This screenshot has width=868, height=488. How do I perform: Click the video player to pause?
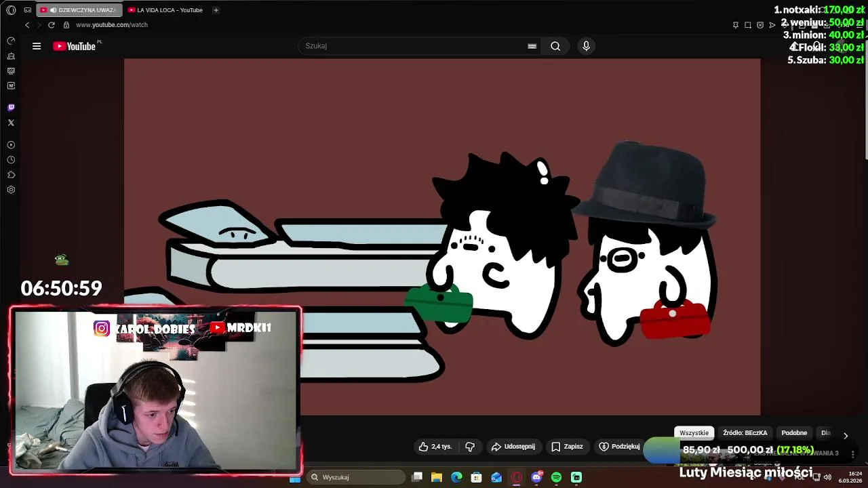click(x=442, y=237)
